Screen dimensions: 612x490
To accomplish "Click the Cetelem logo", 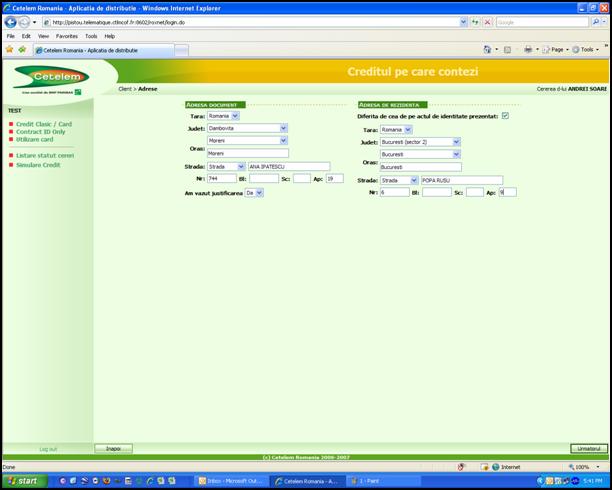I will tap(48, 77).
